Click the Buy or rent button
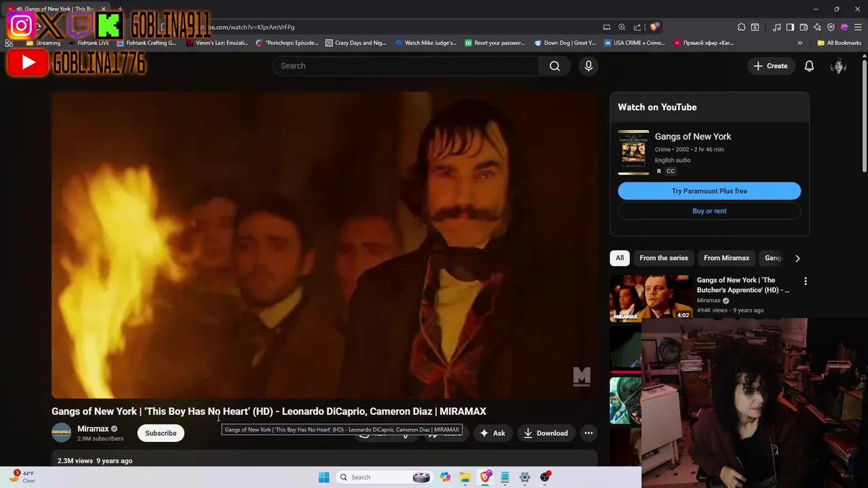 [709, 211]
